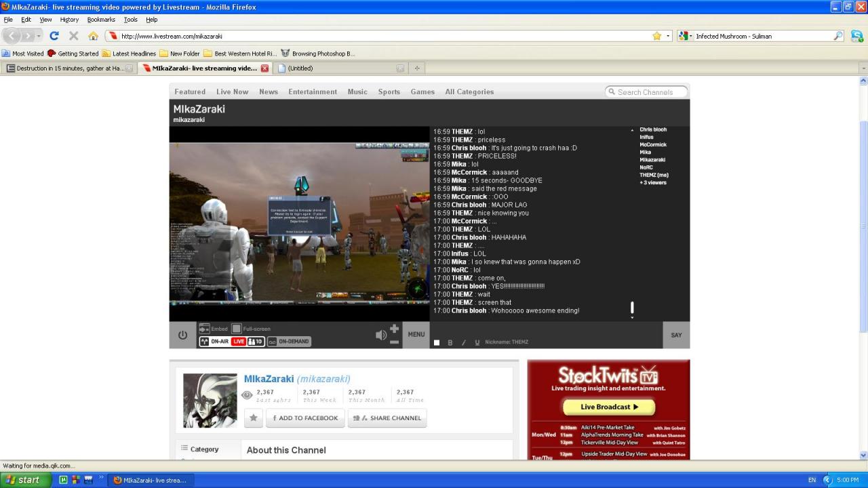Screen dimensions: 868x488
Task: Open the player MENU button
Action: [x=416, y=335]
